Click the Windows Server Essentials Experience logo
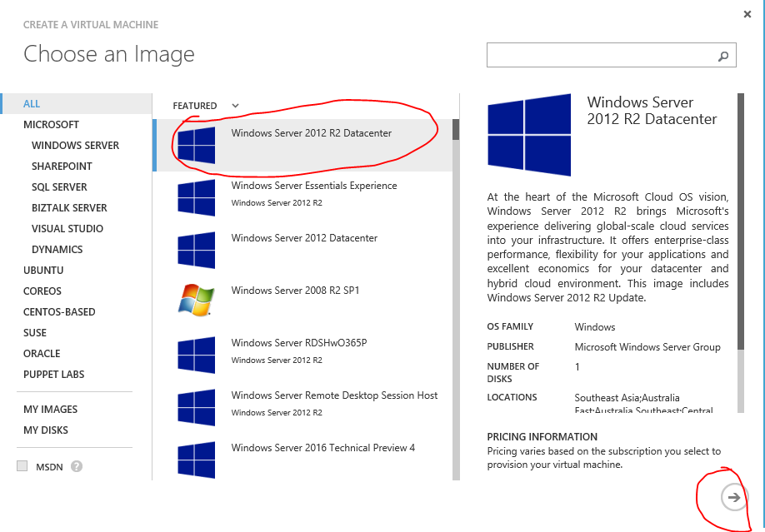Viewport: 765px width, 532px height. [x=196, y=197]
